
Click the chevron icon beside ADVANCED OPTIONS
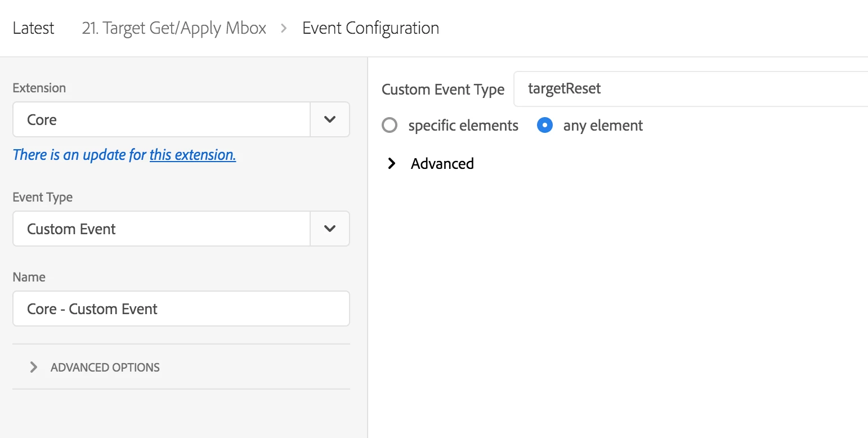[x=34, y=367]
